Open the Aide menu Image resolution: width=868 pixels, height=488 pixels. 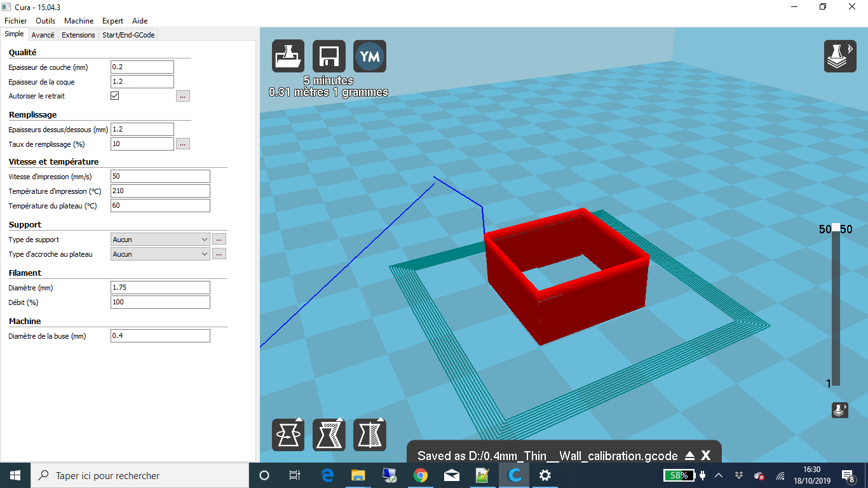pos(140,21)
